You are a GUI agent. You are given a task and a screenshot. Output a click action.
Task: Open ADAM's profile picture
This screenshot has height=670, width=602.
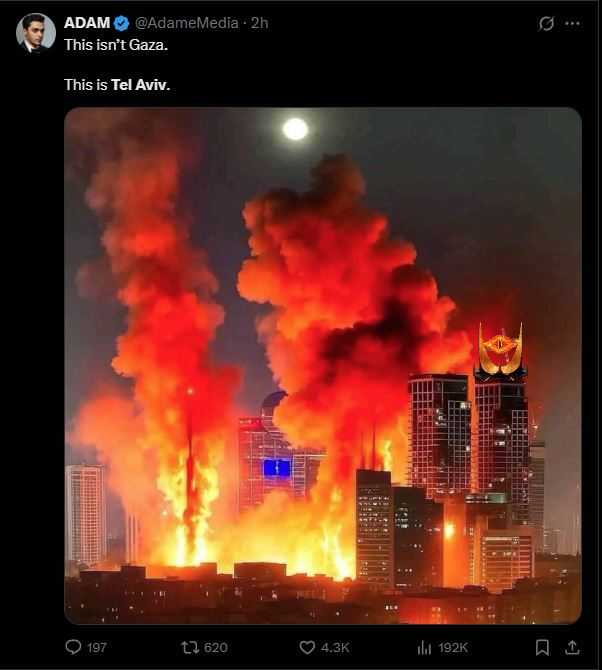36,33
